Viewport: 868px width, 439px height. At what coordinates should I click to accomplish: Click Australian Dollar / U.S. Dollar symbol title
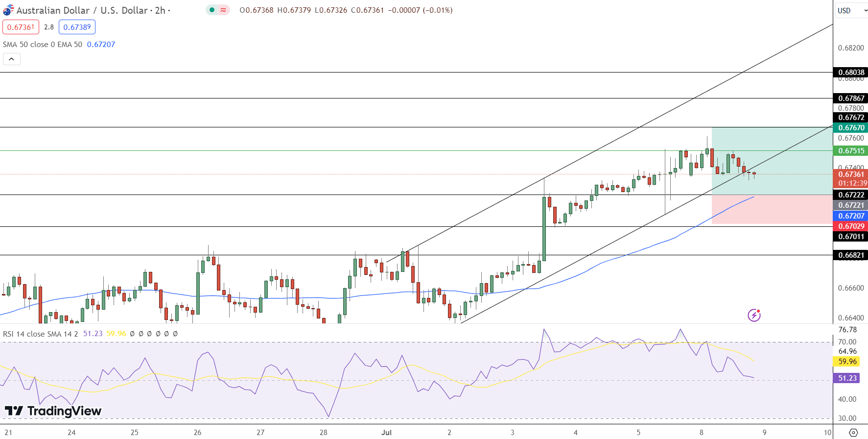coord(83,10)
